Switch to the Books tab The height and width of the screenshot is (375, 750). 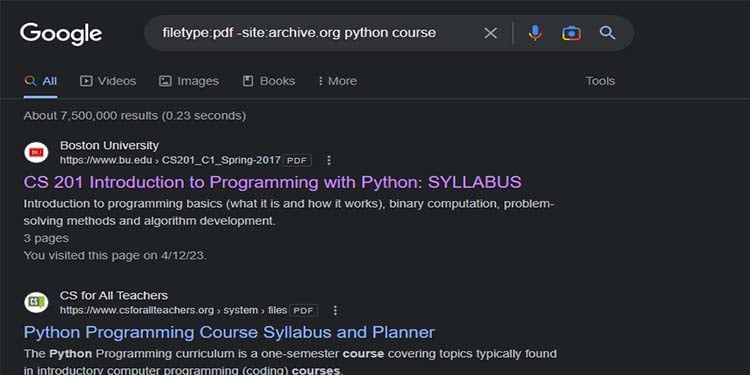pyautogui.click(x=269, y=81)
